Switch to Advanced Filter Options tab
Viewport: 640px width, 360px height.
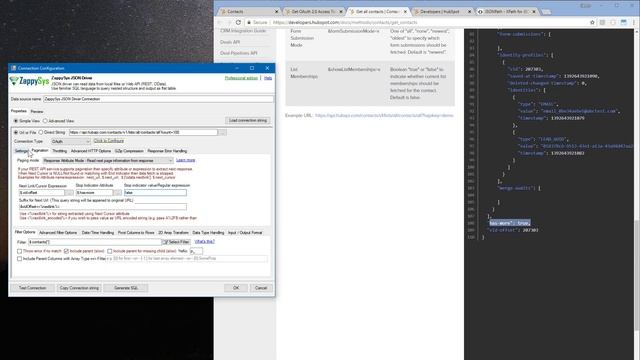coord(58,233)
